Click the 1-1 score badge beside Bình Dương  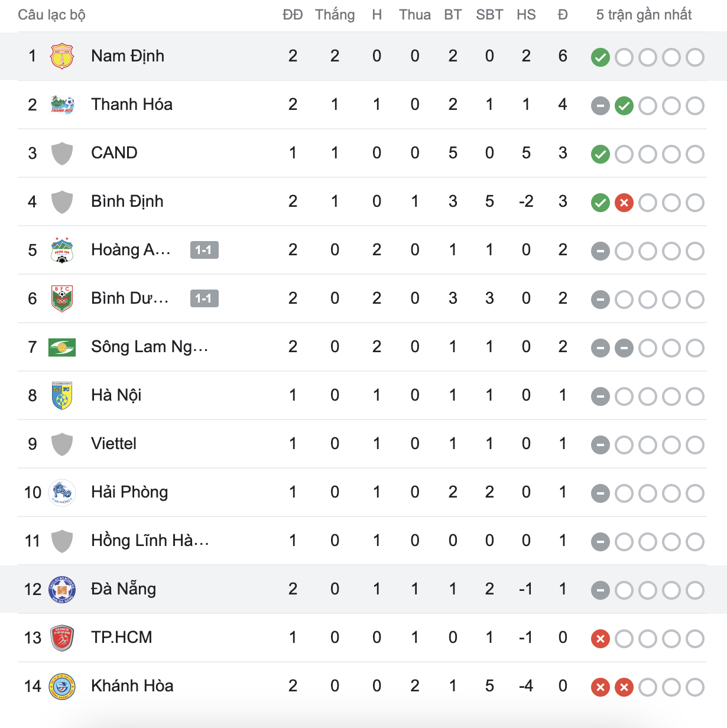[204, 298]
